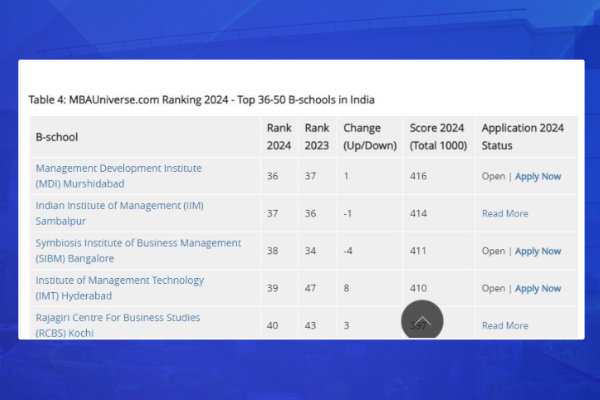Screen dimensions: 600x400
Task: Click score 410 in IMT Hyderabad row
Action: point(418,288)
